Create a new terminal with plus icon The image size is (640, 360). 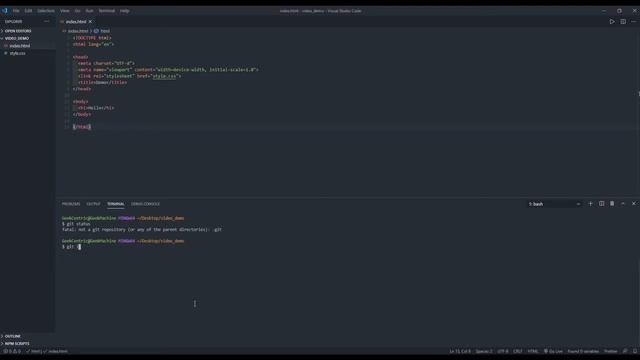click(x=590, y=204)
